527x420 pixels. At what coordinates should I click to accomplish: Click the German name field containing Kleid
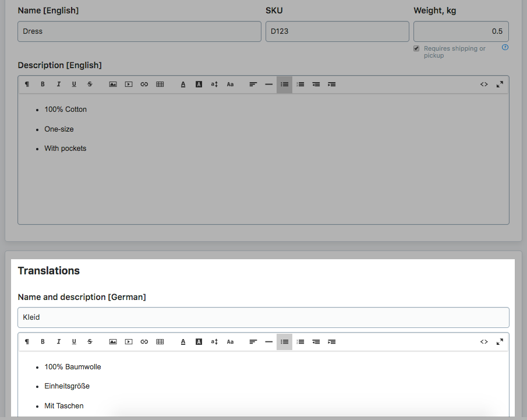263,317
